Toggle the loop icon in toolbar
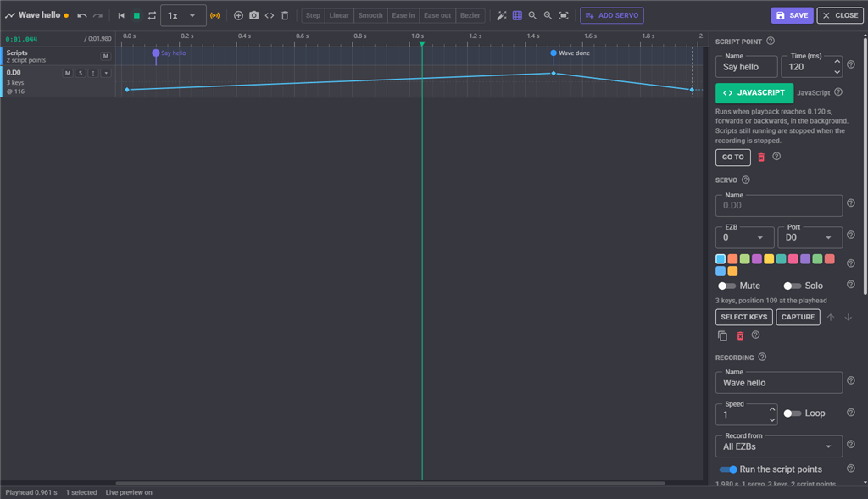The image size is (868, 499). click(153, 15)
